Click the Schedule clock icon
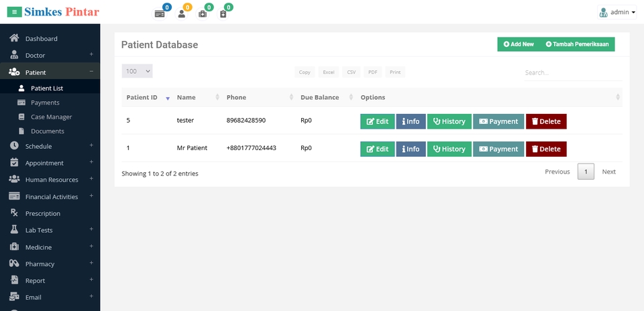 (14, 145)
